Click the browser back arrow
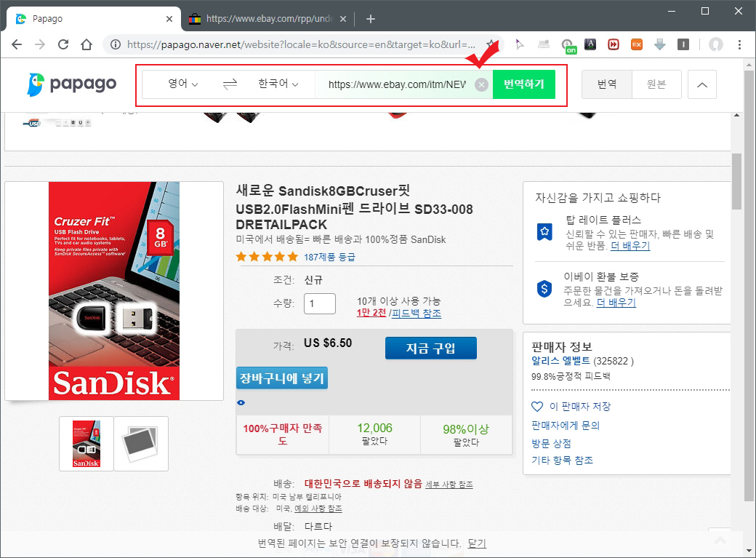 pyautogui.click(x=17, y=44)
